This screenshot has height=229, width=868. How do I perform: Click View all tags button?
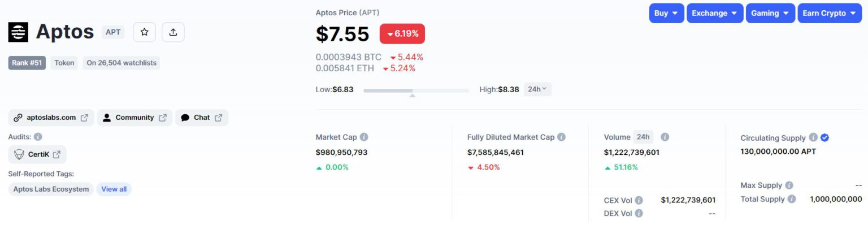[x=114, y=189]
